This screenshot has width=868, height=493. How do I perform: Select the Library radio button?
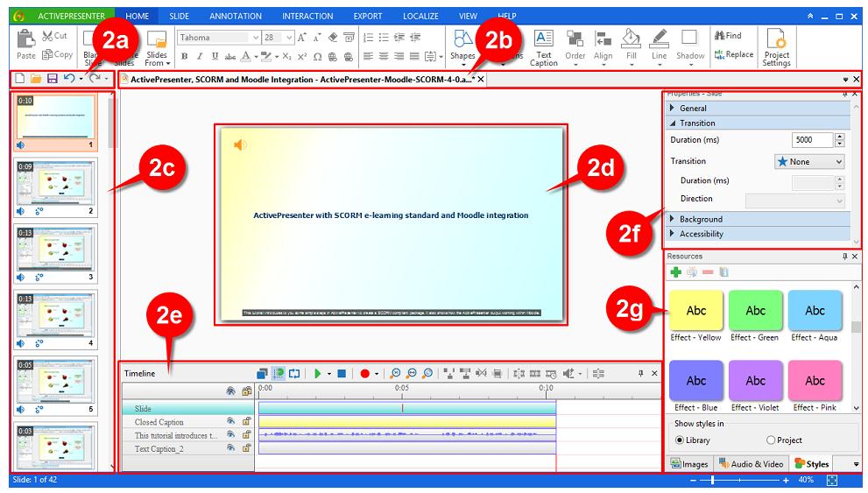click(679, 440)
